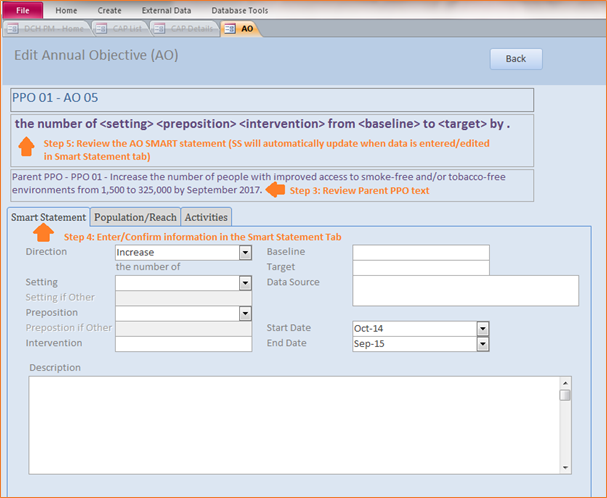Click the Description box scrollbar thumb
The height and width of the screenshot is (498, 607).
click(x=565, y=395)
